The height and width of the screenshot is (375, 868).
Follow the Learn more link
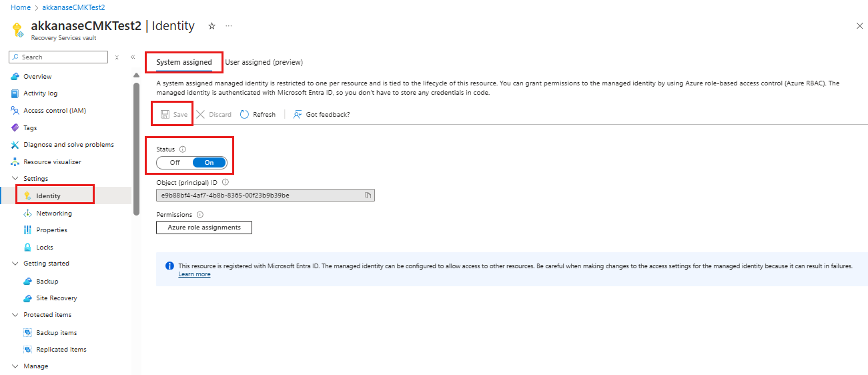[x=194, y=274]
